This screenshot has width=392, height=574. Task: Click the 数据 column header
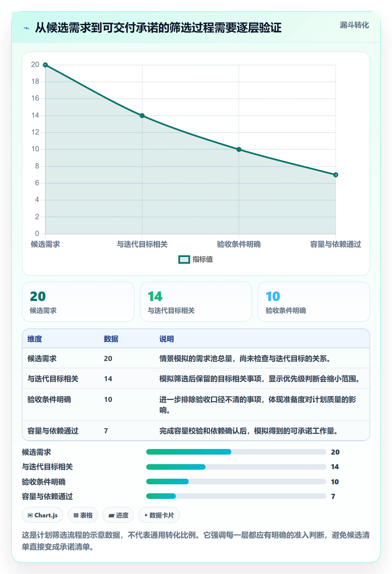[111, 339]
